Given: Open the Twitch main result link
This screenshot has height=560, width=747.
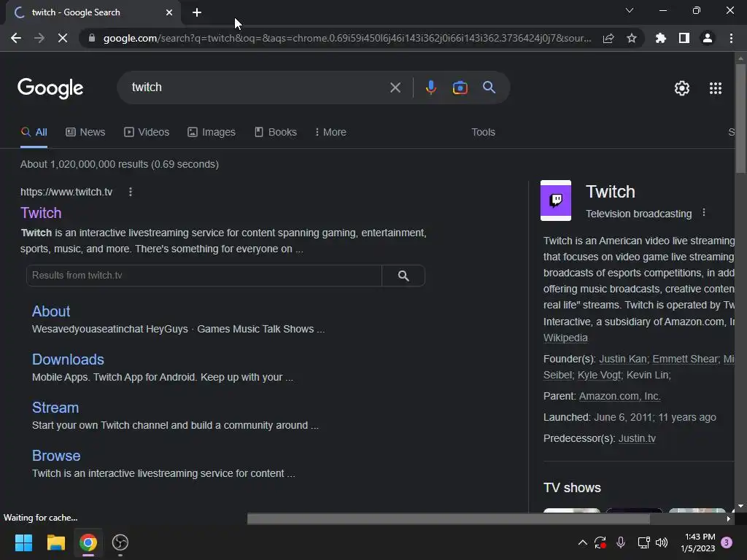Looking at the screenshot, I should pyautogui.click(x=41, y=213).
